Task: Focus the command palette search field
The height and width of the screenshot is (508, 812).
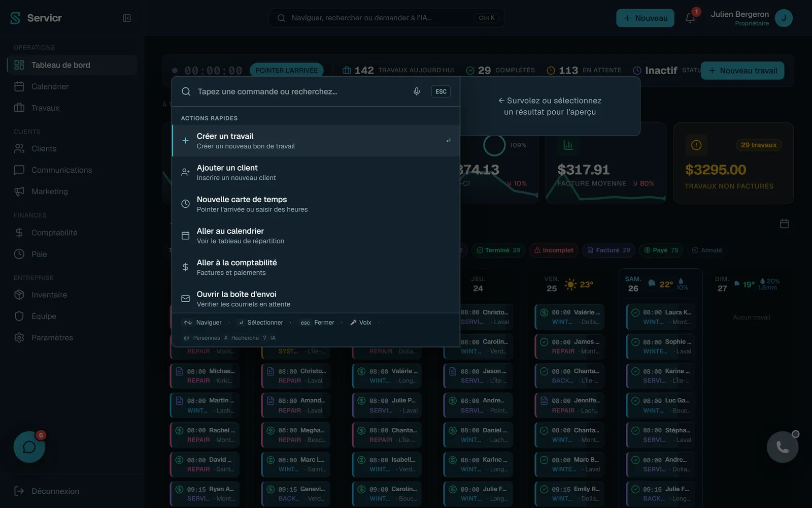Action: tap(299, 91)
